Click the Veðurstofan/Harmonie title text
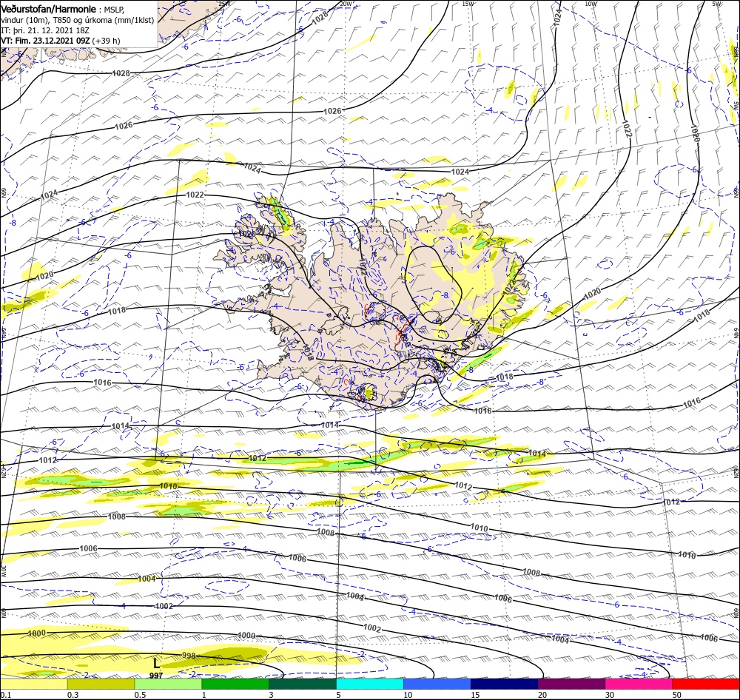The height and width of the screenshot is (700, 740). (49, 10)
